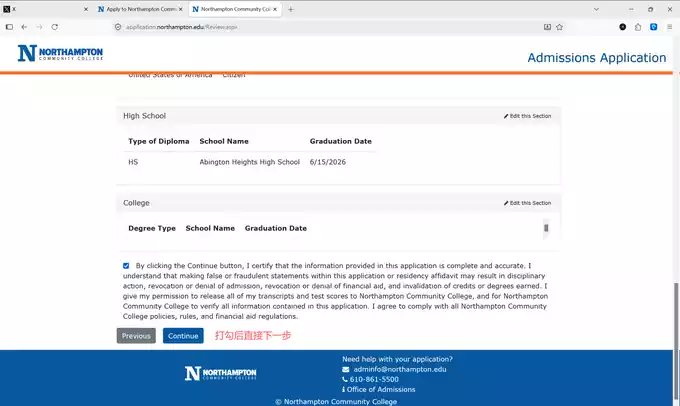Bookmark this page with the star icon
Image resolution: width=680 pixels, height=406 pixels.
(559, 27)
